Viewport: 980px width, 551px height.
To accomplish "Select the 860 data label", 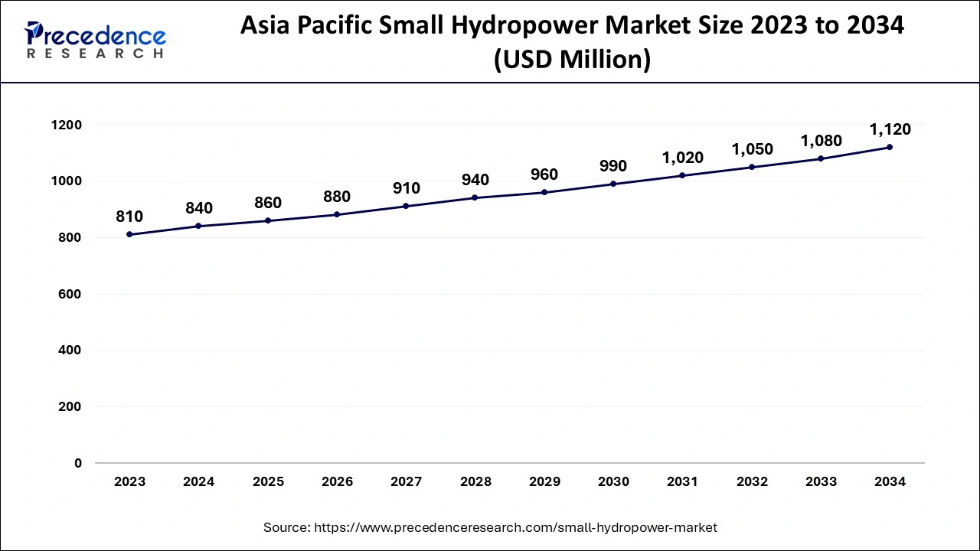I will 268,203.
